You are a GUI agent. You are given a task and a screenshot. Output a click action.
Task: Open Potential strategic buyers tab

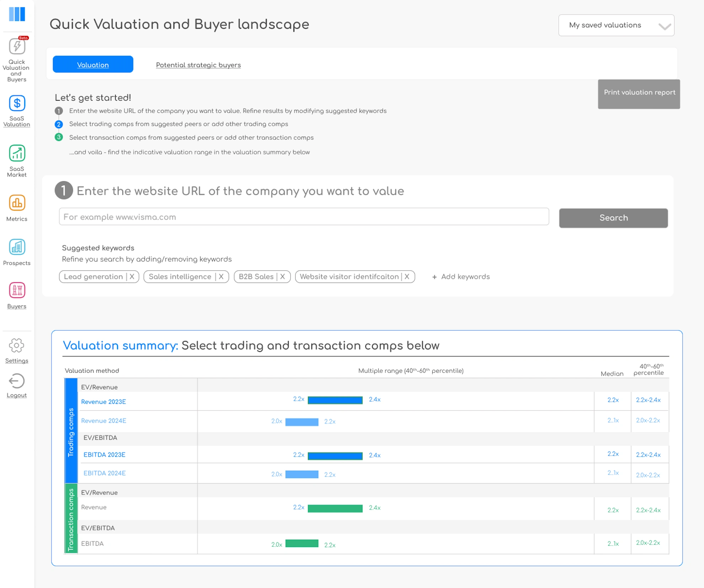[198, 65]
